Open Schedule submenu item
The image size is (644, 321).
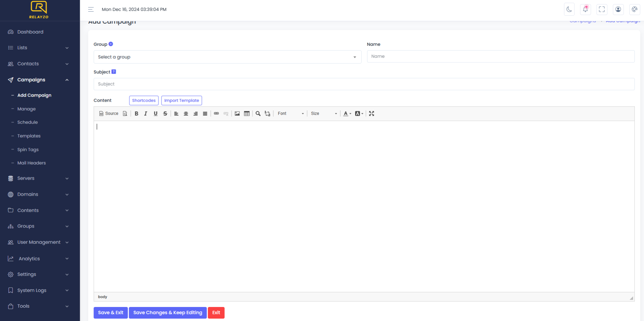pyautogui.click(x=27, y=122)
